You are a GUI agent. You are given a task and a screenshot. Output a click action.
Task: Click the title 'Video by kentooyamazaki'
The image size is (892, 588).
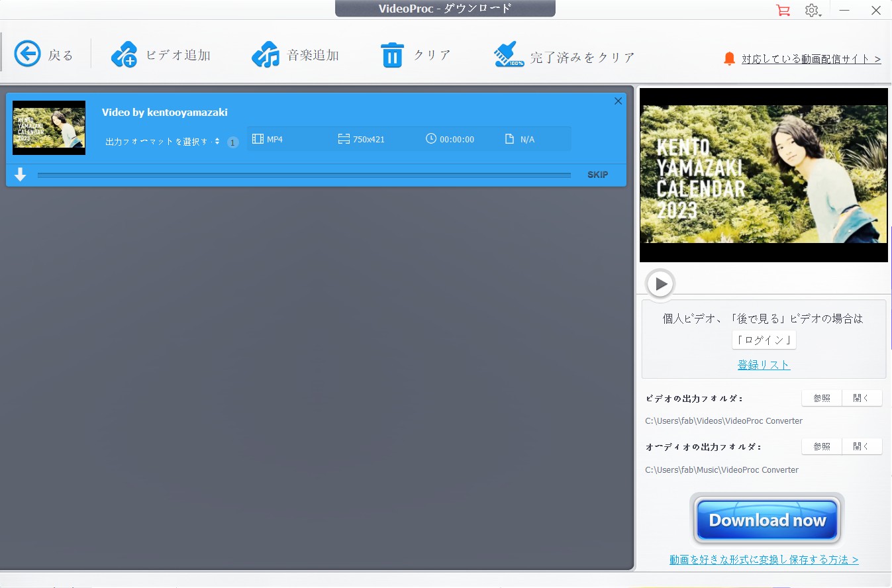point(165,113)
